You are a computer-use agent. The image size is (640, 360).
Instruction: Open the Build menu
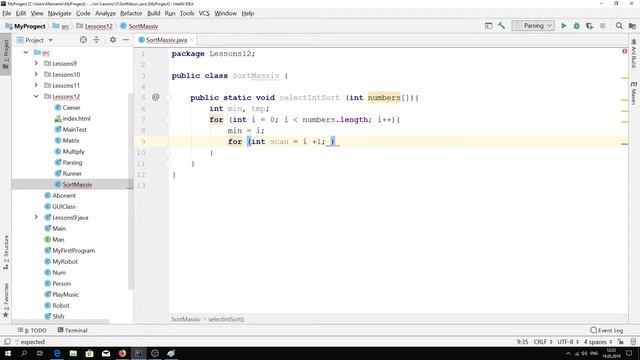pos(153,13)
